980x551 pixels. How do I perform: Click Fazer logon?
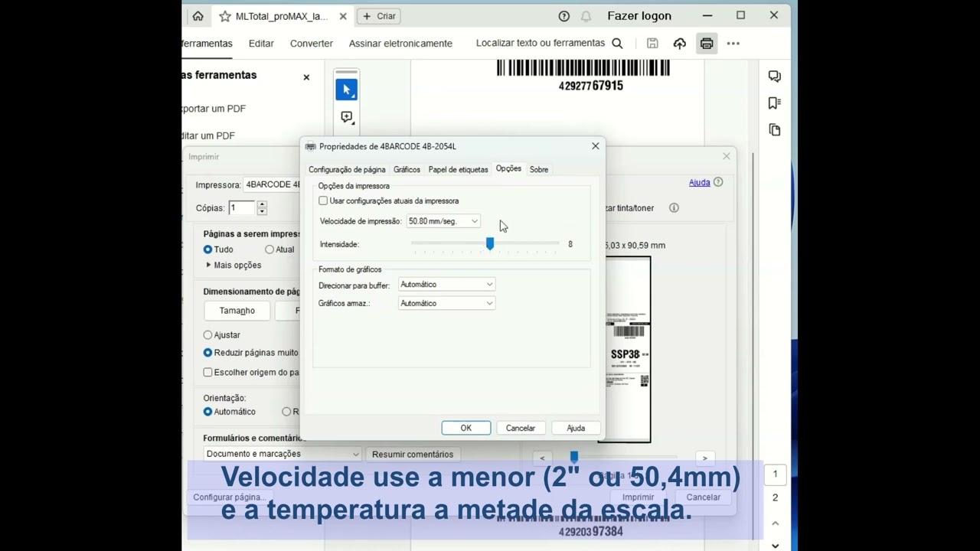point(639,16)
